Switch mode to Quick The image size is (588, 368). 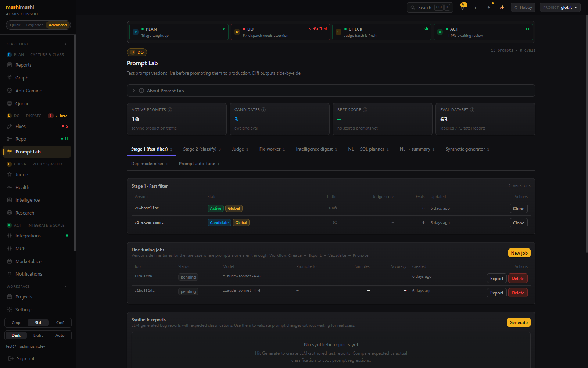pyautogui.click(x=15, y=25)
